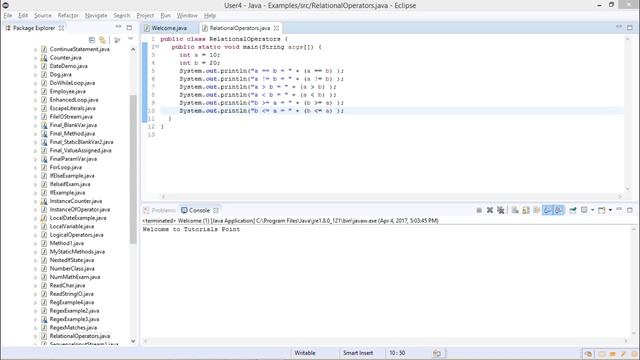
Task: Click the Java file icon beside Dog.java
Action: (x=44, y=74)
